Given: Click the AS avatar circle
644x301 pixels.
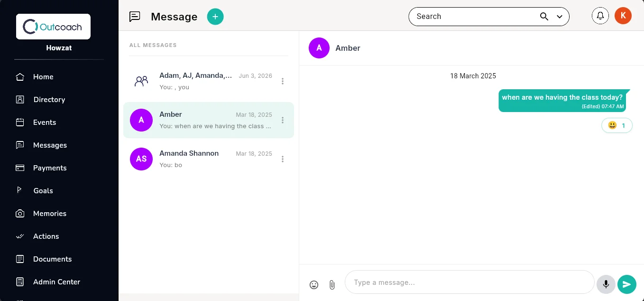Looking at the screenshot, I should (x=141, y=159).
